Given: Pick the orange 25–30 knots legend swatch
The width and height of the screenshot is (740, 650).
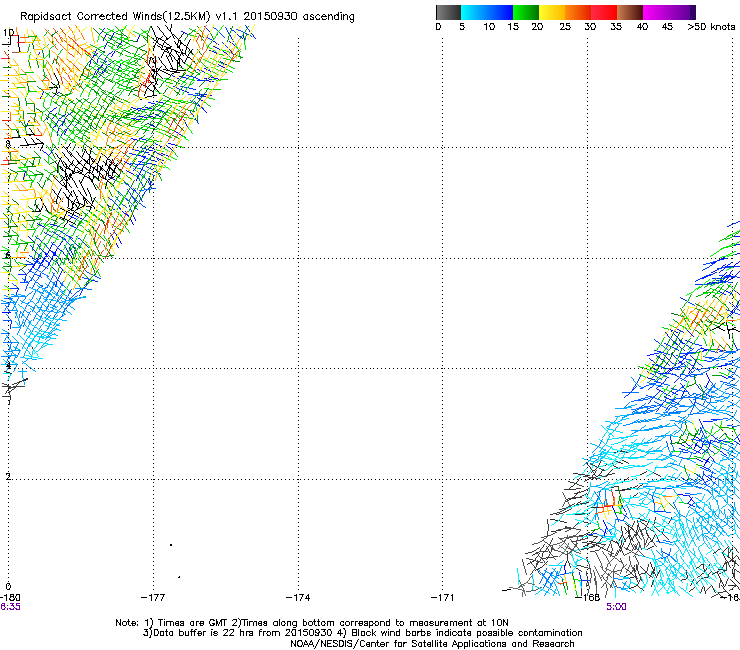Looking at the screenshot, I should [578, 12].
